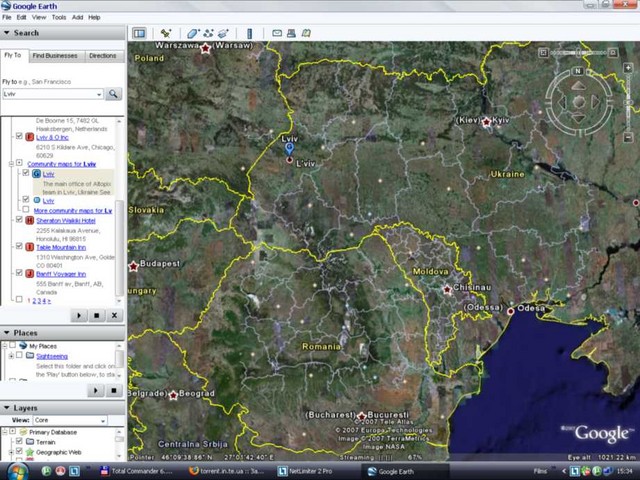
Task: Stop the search results tour
Action: tap(97, 315)
